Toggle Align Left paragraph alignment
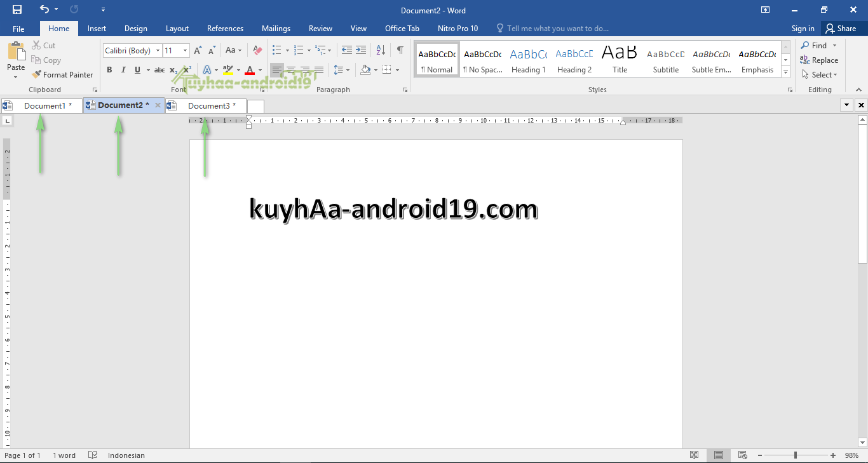Image resolution: width=868 pixels, height=463 pixels. (277, 70)
